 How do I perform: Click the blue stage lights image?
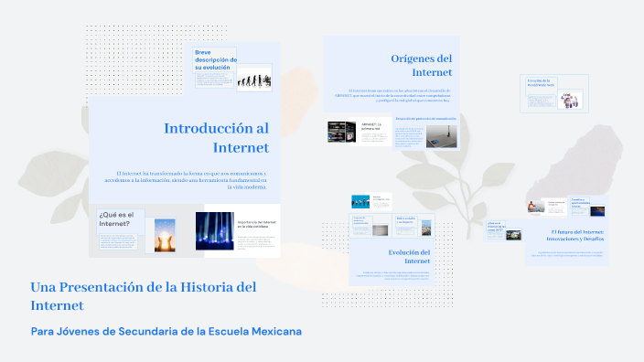[x=214, y=231]
